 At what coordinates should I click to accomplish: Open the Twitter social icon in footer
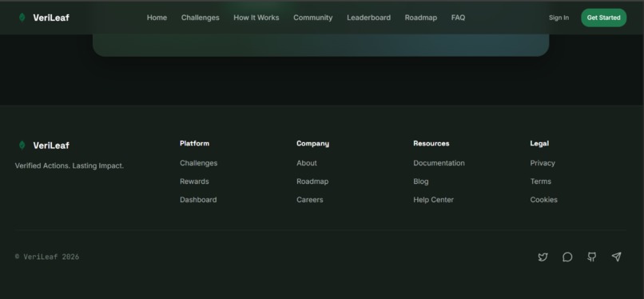tap(543, 257)
